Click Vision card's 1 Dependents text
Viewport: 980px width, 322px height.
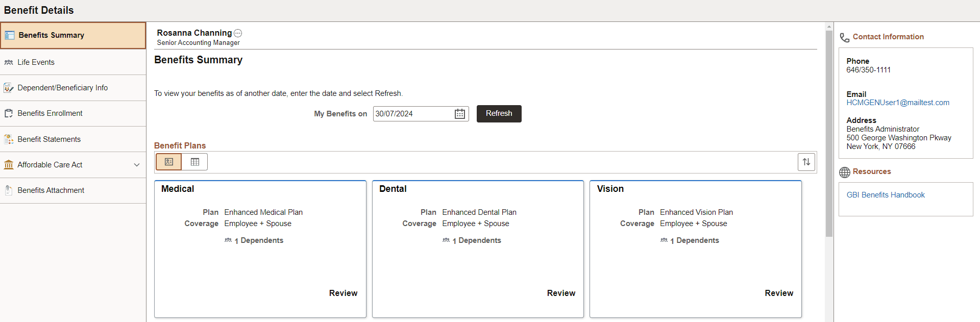tap(695, 240)
